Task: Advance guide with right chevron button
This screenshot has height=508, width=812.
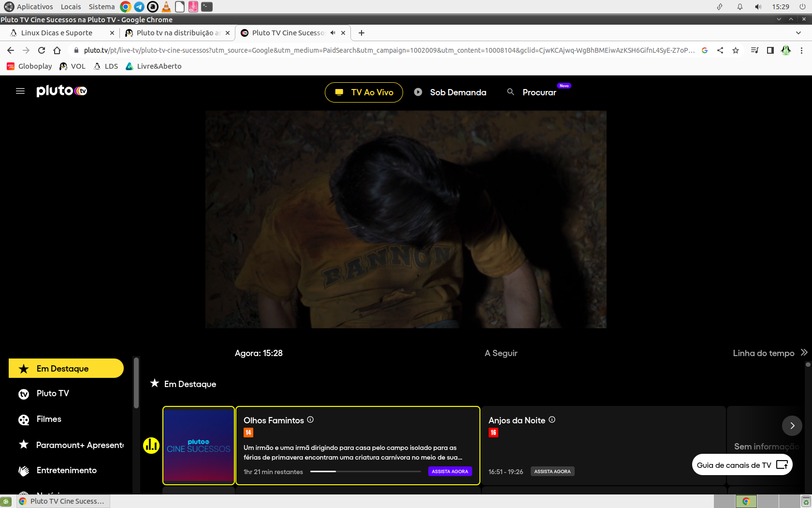Action: pyautogui.click(x=792, y=426)
